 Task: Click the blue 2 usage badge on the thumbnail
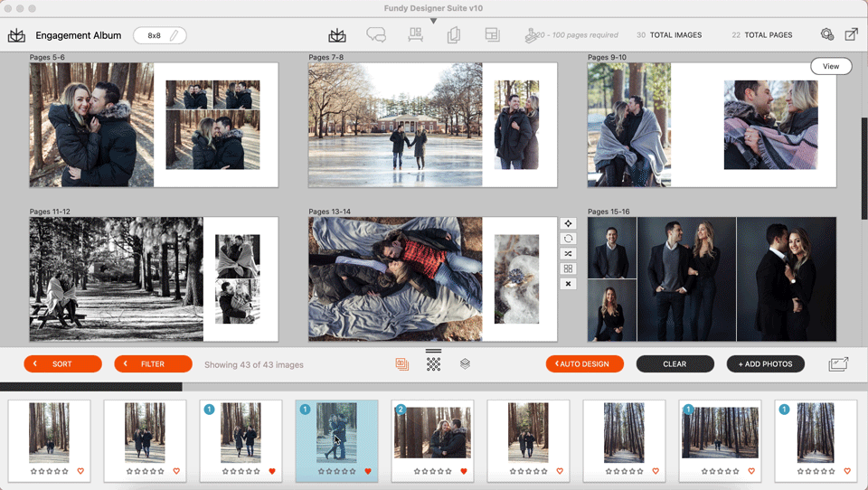click(x=401, y=410)
